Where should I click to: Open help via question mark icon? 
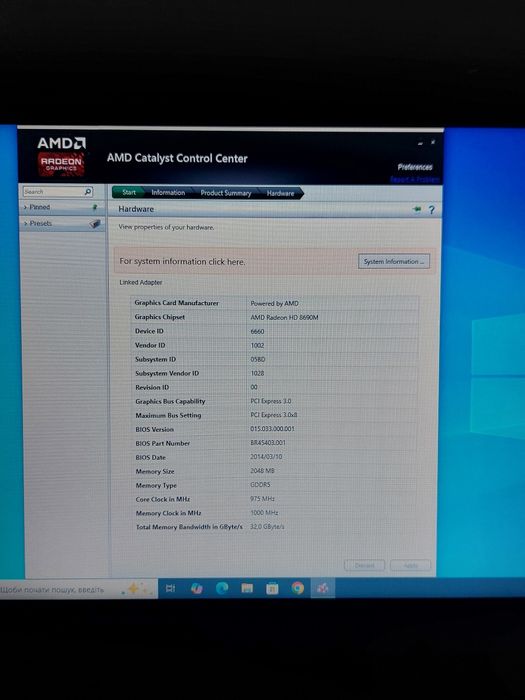click(431, 209)
